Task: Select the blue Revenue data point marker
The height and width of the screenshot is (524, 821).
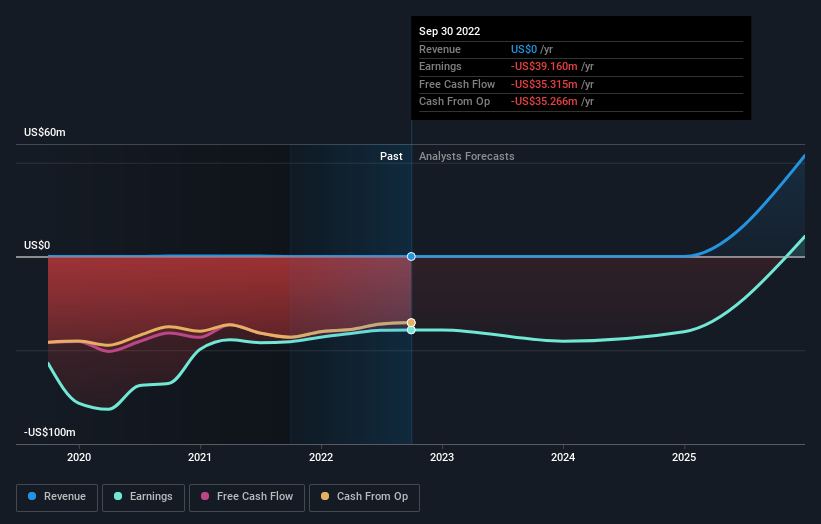Action: point(412,257)
